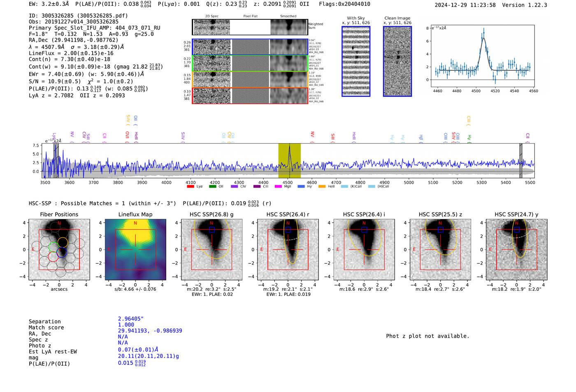Click the RA,Dec (29.941198,-0.987762) text
The width and height of the screenshot is (576, 392).
[x=74, y=40]
